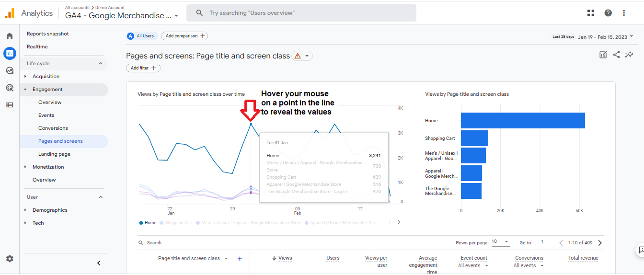Open the Configure table icon in left rail
Screen dimensions: 644x275
pos(10,105)
